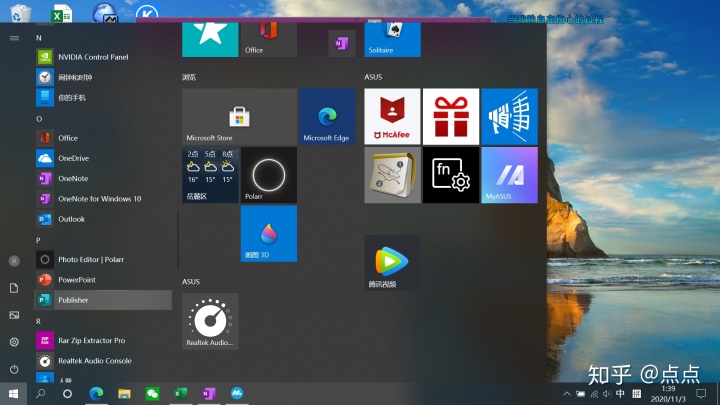Screen dimensions: 720x405
Task: Open the Your Phone app entry
Action: point(103,97)
